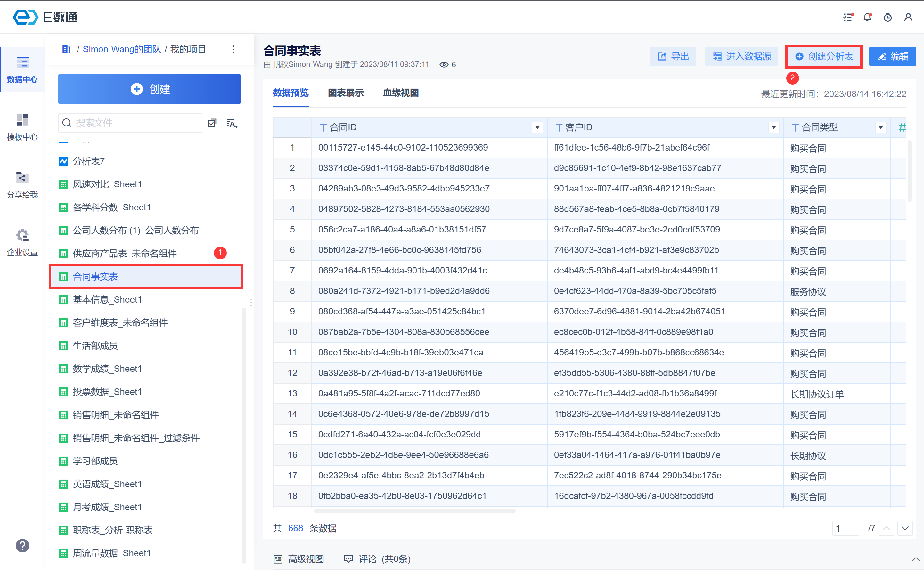Switch to the 血缘视图 tab
Viewport: 924px width, 570px height.
click(x=400, y=93)
